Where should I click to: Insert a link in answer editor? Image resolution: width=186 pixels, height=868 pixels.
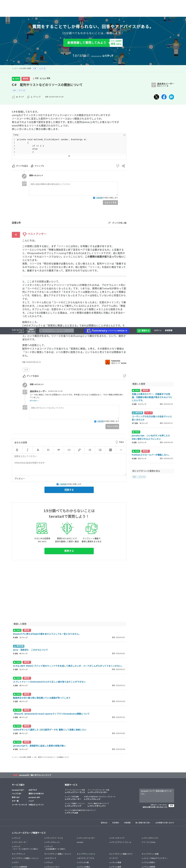click(79, 450)
